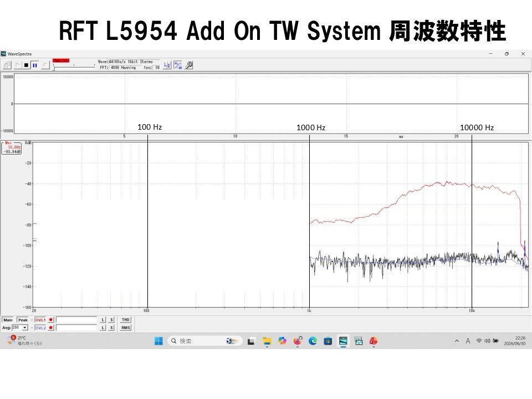The height and width of the screenshot is (399, 532).
Task: Open the Avg count dropdown arrow
Action: (x=25, y=328)
